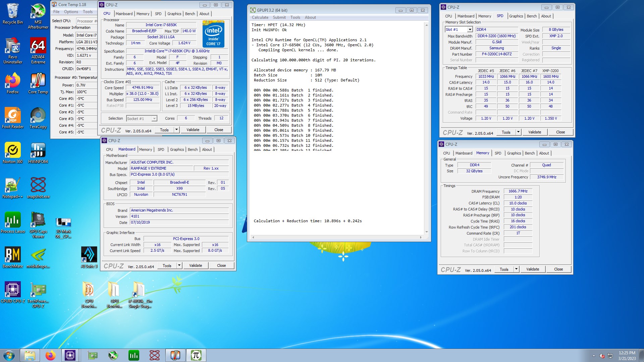Select DRAM Frequency value 1666.7 MHz

click(x=518, y=191)
